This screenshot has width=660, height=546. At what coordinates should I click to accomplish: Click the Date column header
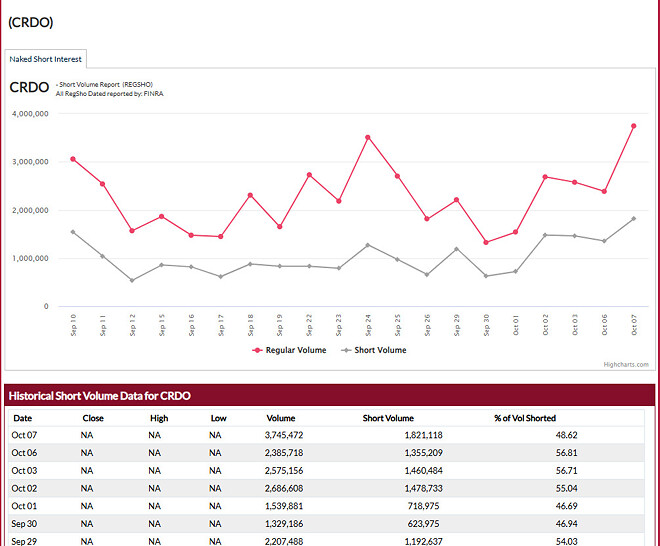(22, 418)
